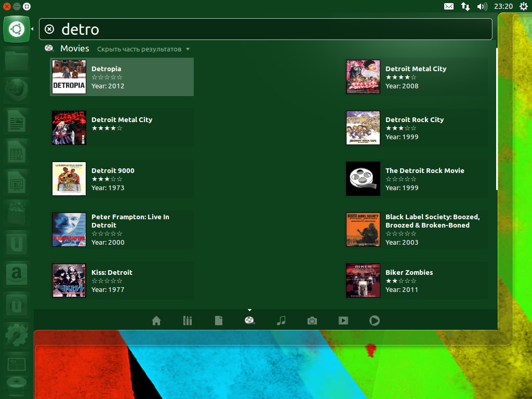The height and width of the screenshot is (399, 532).
Task: Open Detroit Metal City from 2008
Action: coord(416,77)
